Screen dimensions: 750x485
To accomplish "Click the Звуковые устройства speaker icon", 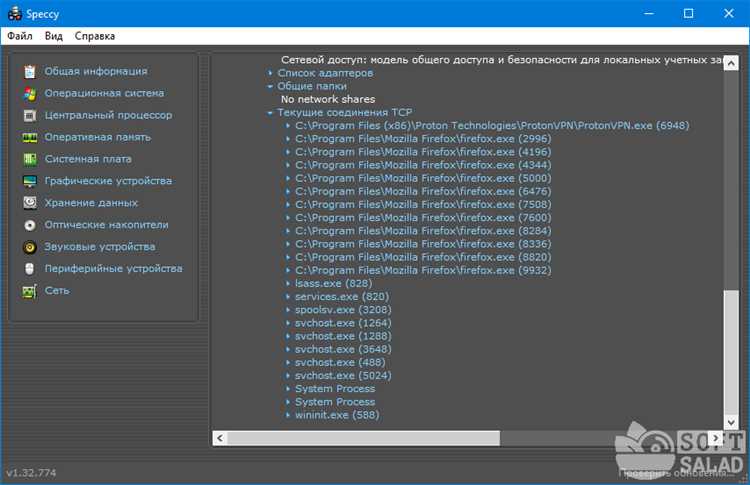I will coord(30,247).
